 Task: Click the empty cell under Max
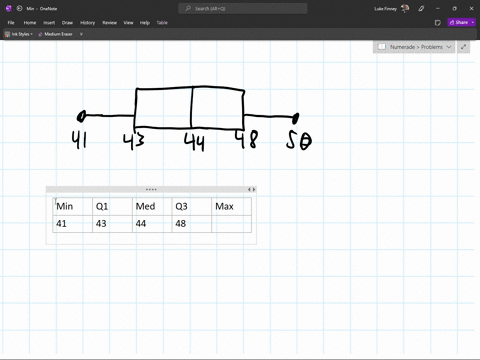pyautogui.click(x=231, y=224)
